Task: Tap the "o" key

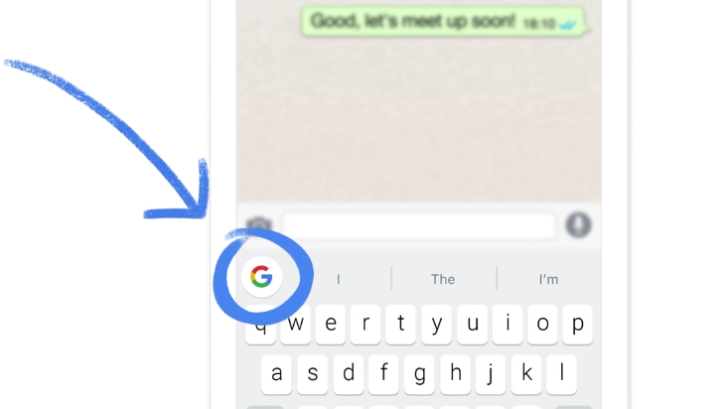Action: 542,325
